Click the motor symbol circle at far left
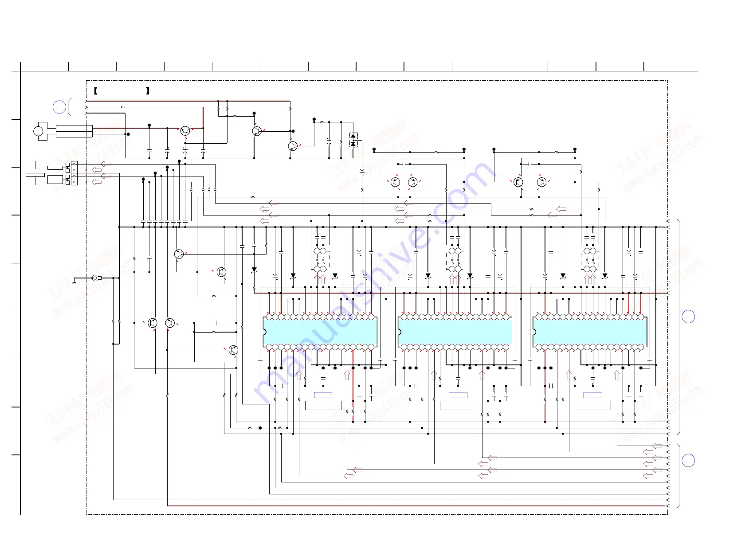Screen dimensions: 745x560 38,131
